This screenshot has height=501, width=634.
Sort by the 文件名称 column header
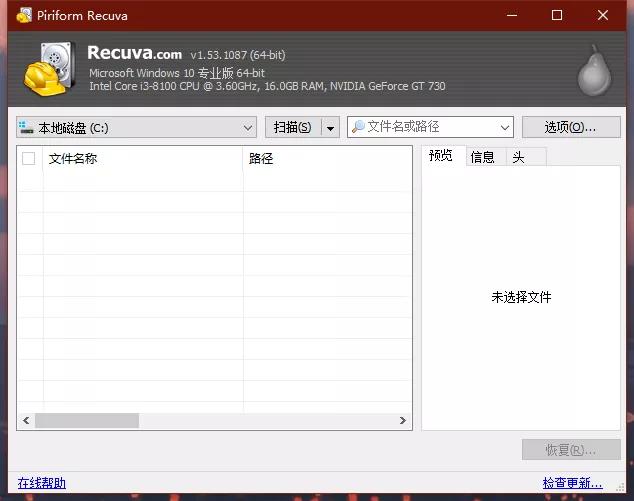(x=140, y=158)
